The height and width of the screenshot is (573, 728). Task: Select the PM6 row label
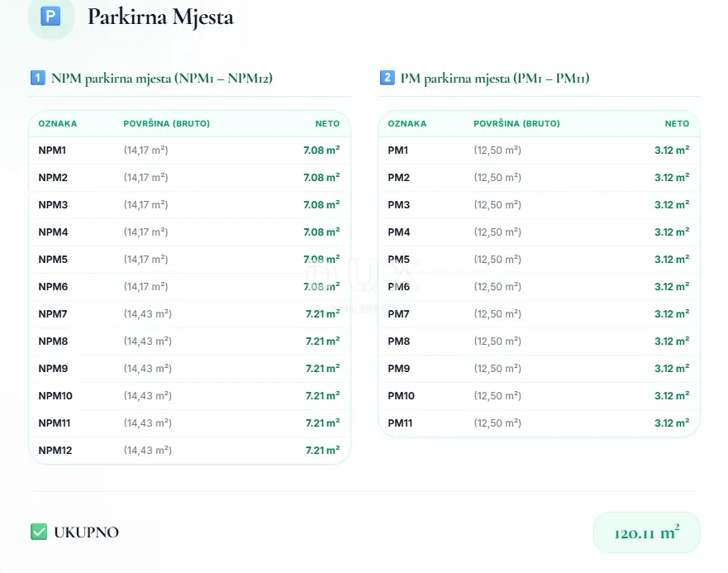pos(399,287)
